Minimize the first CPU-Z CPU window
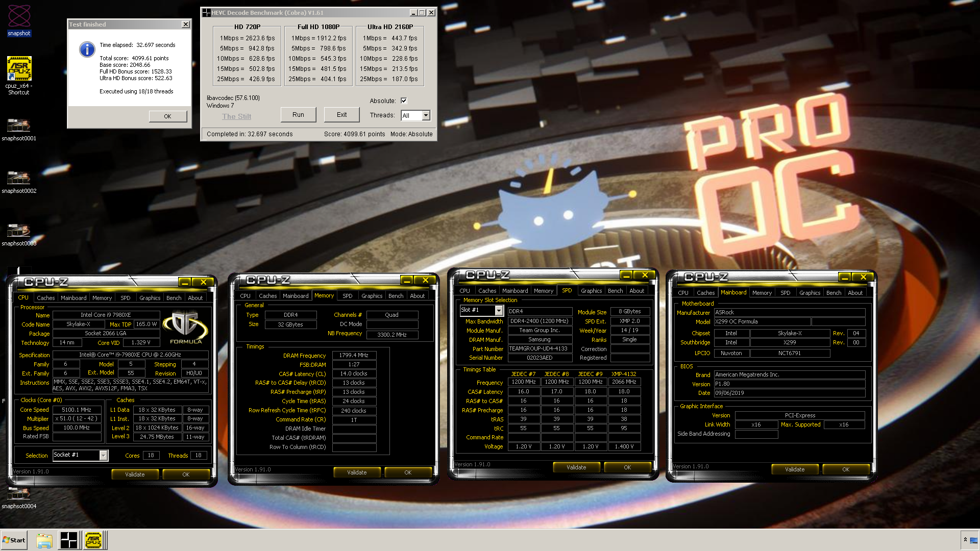The width and height of the screenshot is (980, 551). (x=185, y=282)
